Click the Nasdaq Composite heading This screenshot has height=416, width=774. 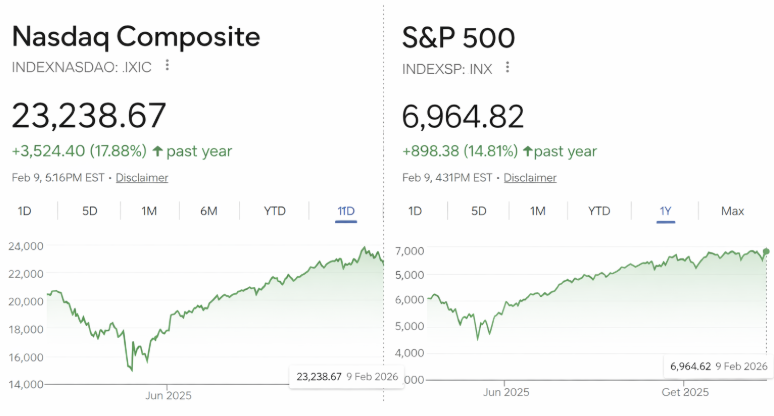pyautogui.click(x=136, y=37)
